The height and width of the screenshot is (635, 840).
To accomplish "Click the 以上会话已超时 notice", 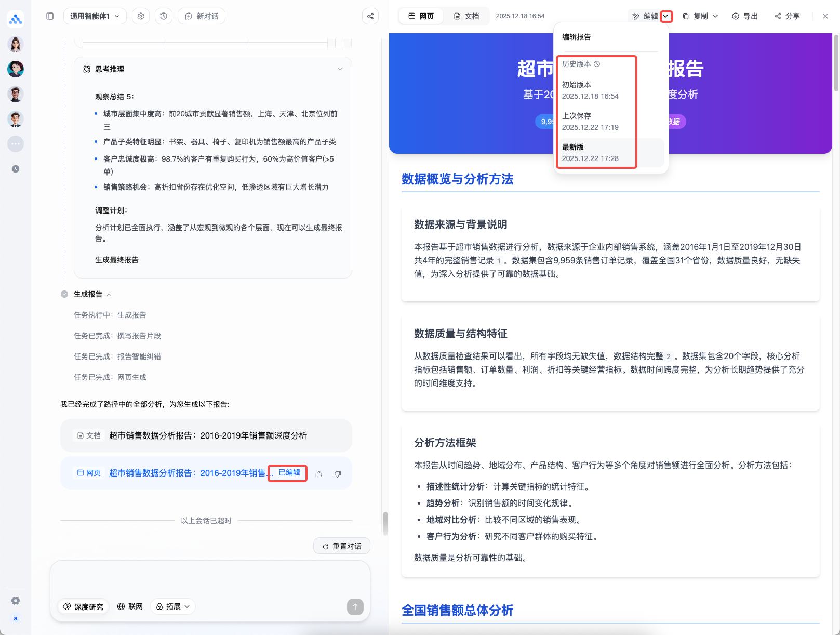I will pyautogui.click(x=206, y=521).
